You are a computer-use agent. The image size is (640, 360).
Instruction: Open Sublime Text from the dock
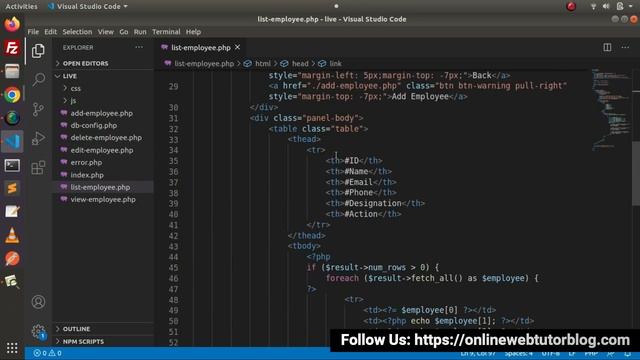point(12,188)
